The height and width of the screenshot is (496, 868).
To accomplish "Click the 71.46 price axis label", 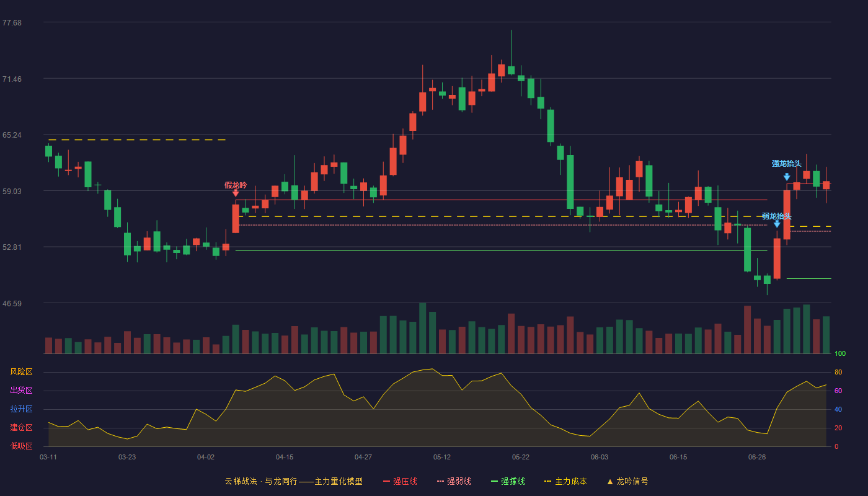I will click(12, 79).
